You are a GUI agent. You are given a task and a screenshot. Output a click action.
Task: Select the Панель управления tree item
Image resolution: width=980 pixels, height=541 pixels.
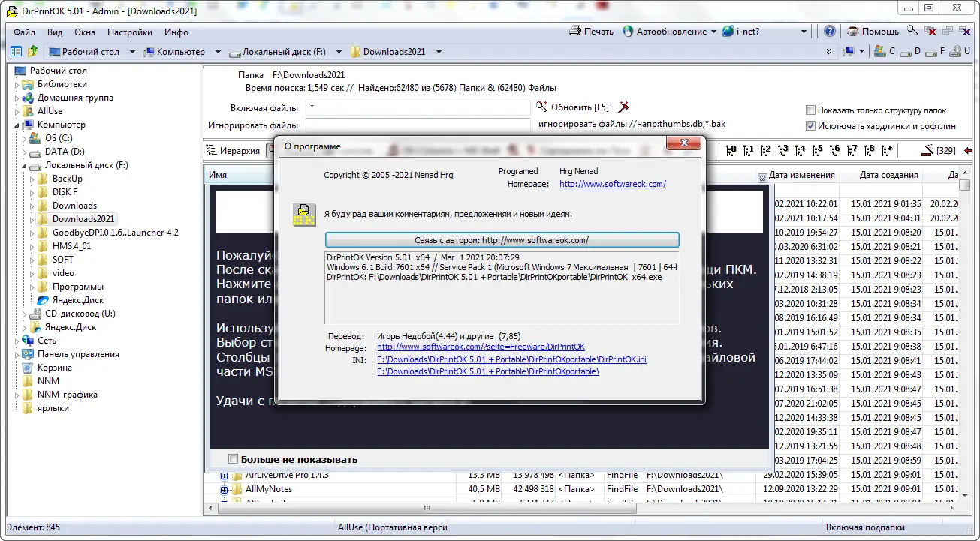tap(78, 354)
